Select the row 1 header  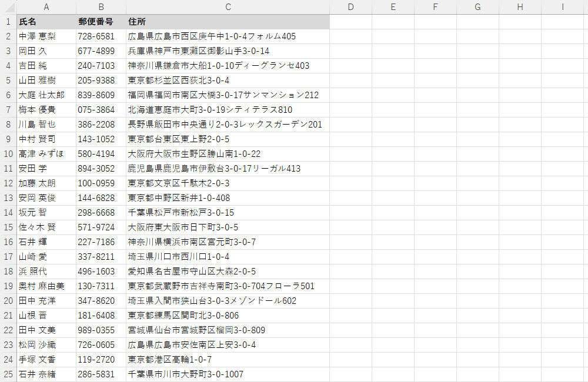8,22
